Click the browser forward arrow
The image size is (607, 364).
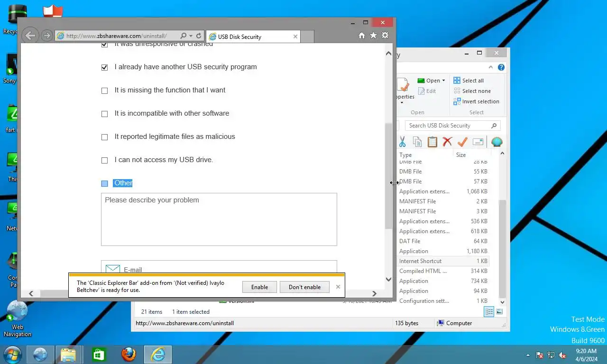46,36
